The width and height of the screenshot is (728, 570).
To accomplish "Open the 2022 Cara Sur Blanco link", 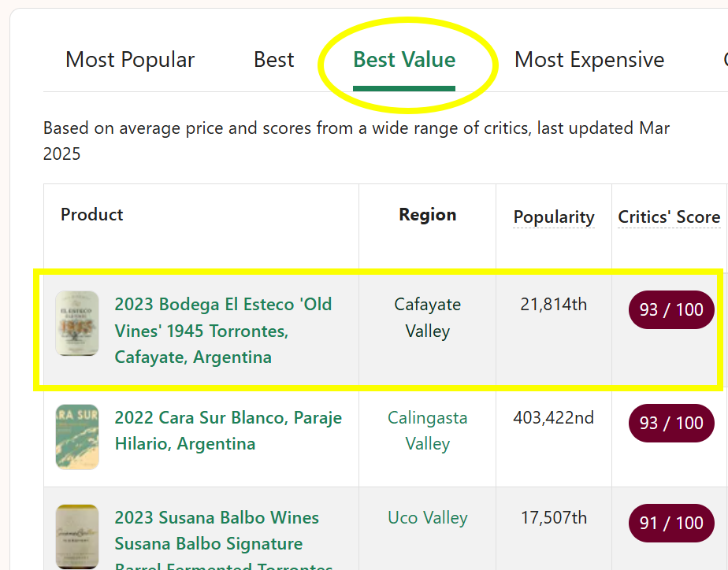I will (x=228, y=431).
